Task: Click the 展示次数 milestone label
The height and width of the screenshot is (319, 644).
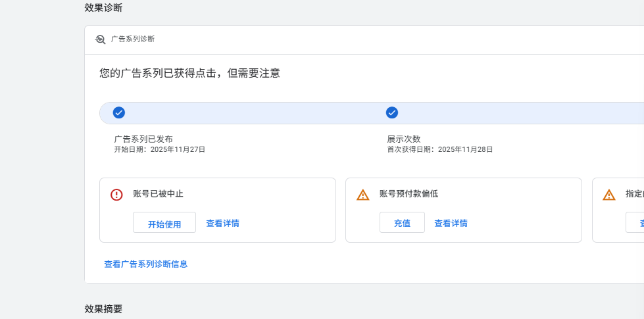Action: [403, 139]
